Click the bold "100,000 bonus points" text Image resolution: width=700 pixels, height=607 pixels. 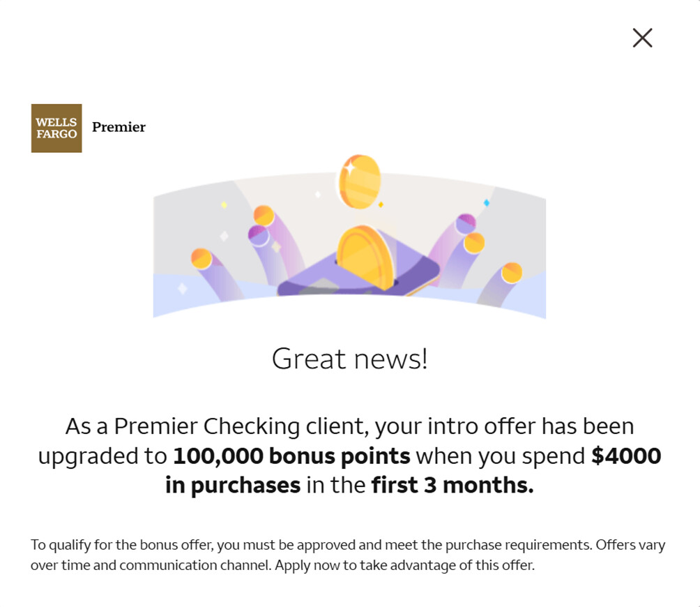pos(291,456)
